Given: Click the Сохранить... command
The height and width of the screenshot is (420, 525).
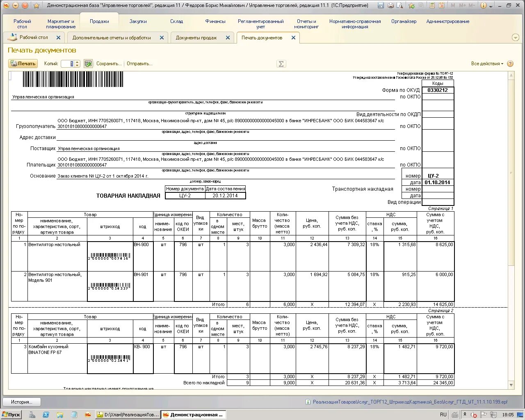Looking at the screenshot, I should 109,64.
